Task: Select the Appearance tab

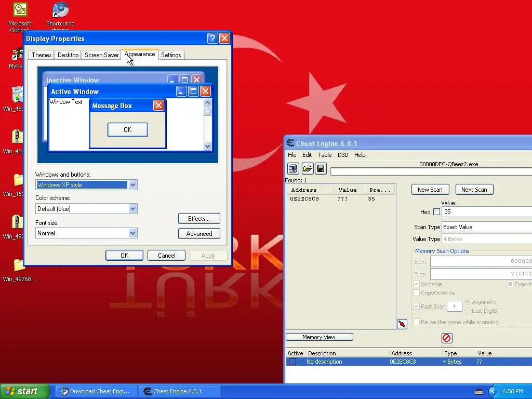Action: [139, 54]
